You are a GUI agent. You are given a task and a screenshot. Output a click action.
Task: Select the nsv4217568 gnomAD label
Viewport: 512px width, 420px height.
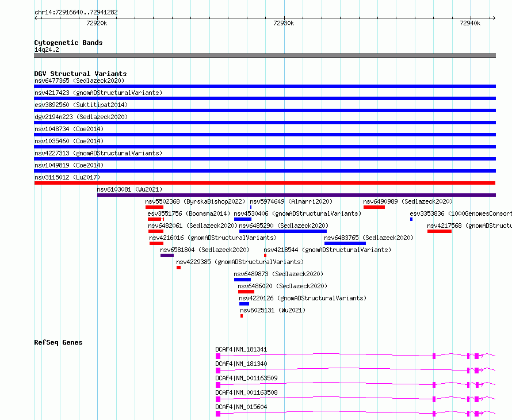pos(469,226)
